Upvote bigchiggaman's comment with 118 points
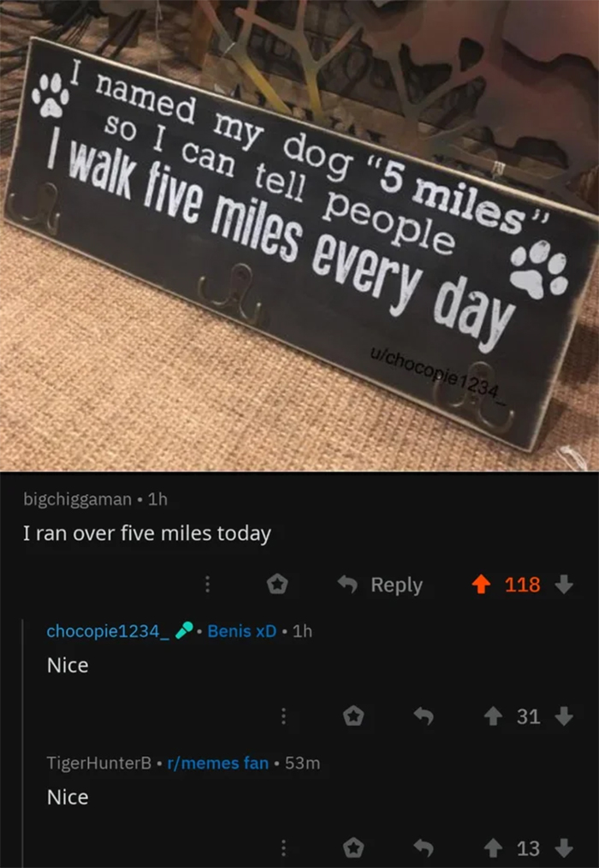The width and height of the screenshot is (599, 868). (481, 585)
